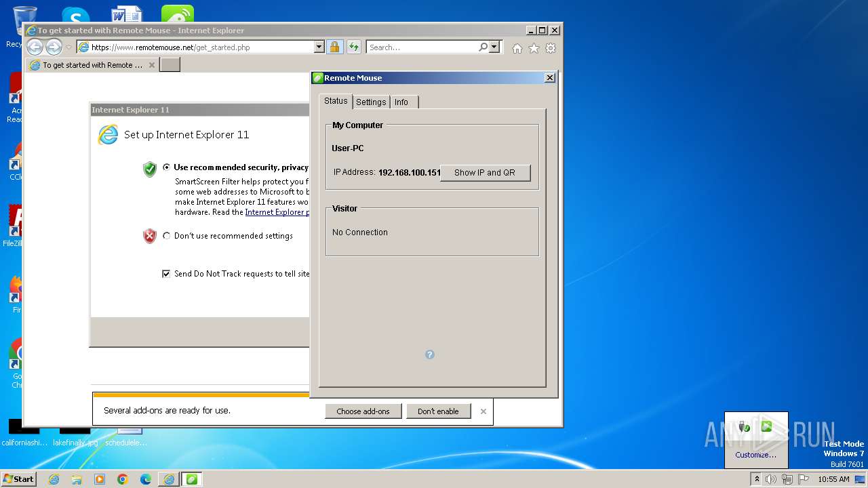Image resolution: width=868 pixels, height=488 pixels.
Task: Close the To get started with Remote tab
Action: point(152,65)
